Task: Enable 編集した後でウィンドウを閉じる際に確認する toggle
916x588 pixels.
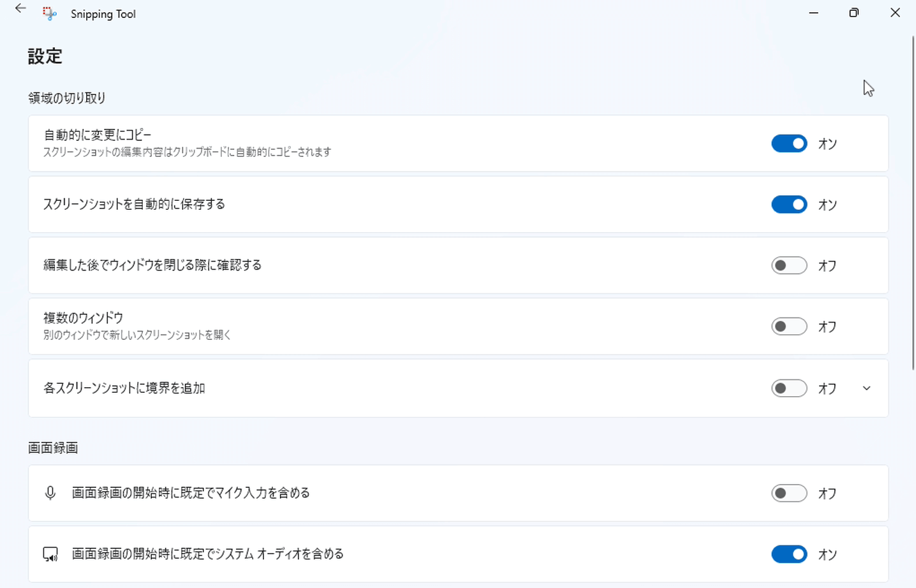Action: [789, 265]
